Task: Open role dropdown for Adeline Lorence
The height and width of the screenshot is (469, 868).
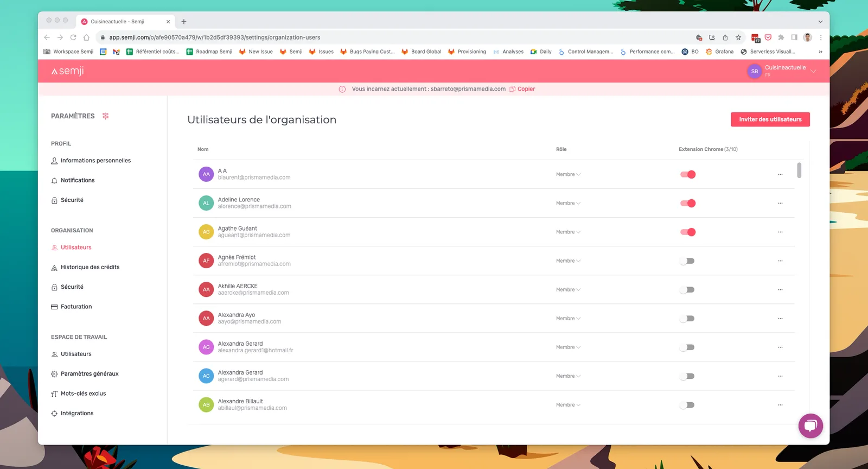Action: tap(568, 203)
